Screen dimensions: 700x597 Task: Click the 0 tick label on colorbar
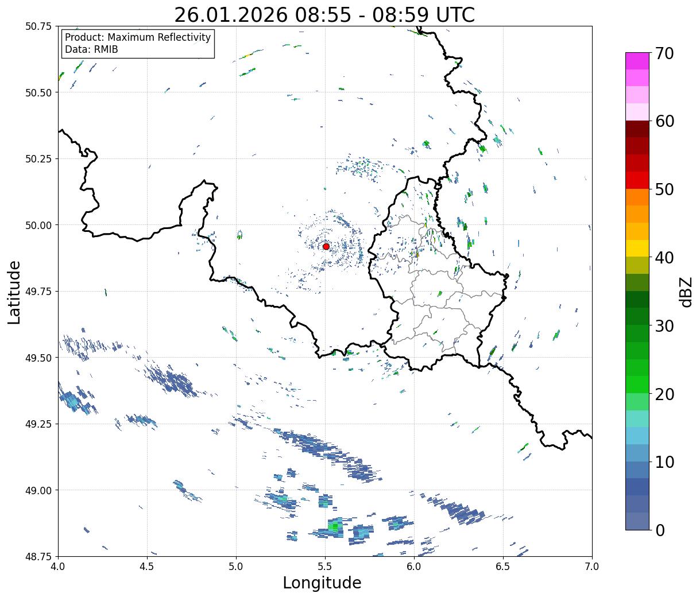[x=659, y=530]
